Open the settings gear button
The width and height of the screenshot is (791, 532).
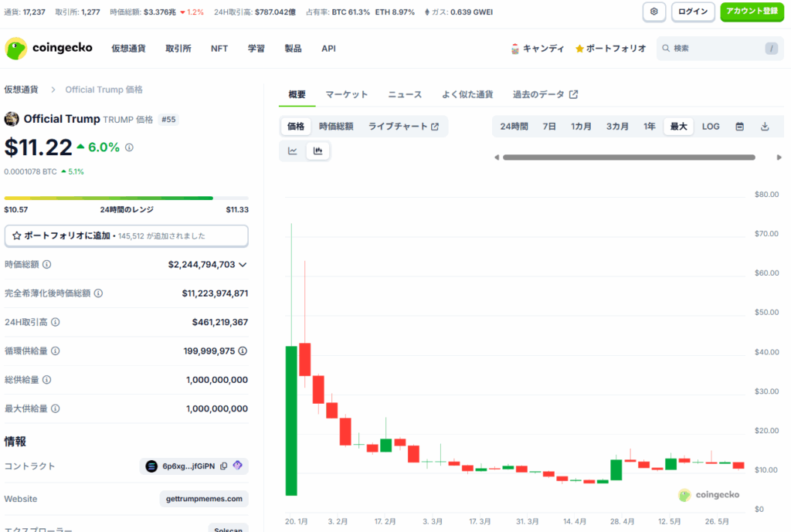pyautogui.click(x=654, y=12)
